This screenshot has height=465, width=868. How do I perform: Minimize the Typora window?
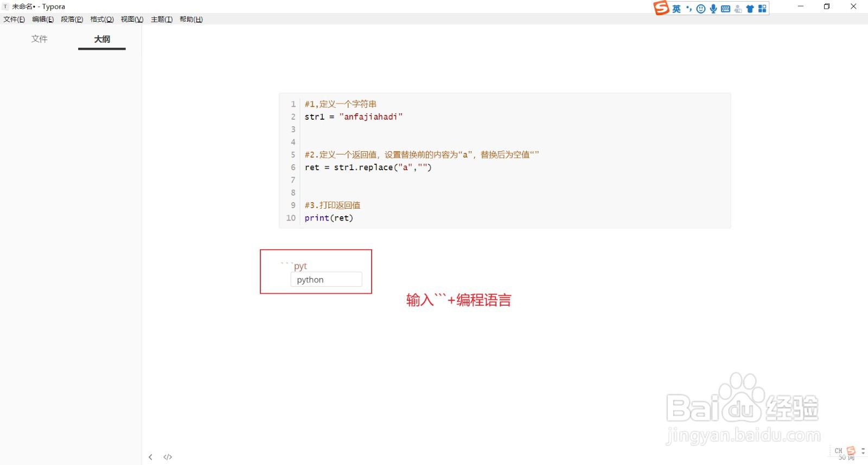tap(800, 7)
